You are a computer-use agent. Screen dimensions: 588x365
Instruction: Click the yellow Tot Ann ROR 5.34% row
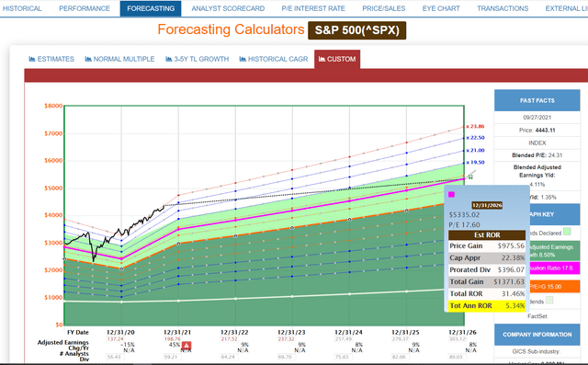point(487,306)
